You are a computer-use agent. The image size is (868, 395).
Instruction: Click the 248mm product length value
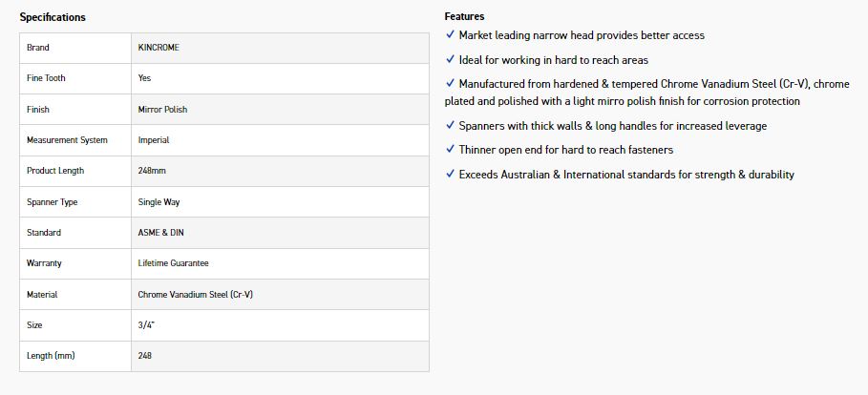pyautogui.click(x=151, y=171)
